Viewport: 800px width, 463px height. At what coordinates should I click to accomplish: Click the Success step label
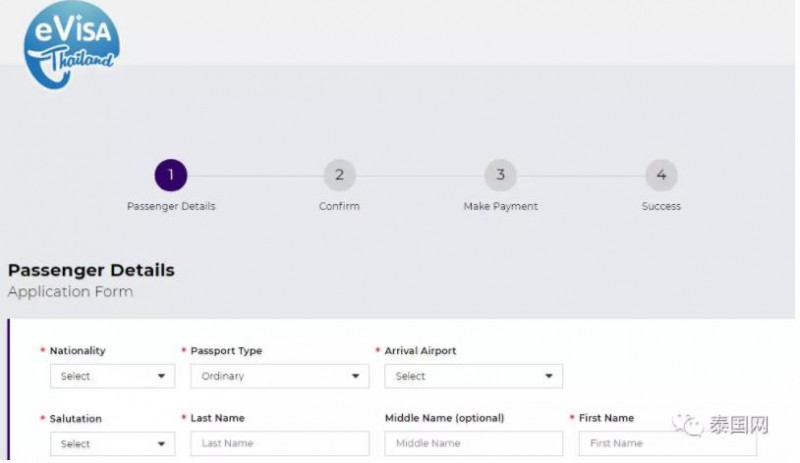pos(661,206)
